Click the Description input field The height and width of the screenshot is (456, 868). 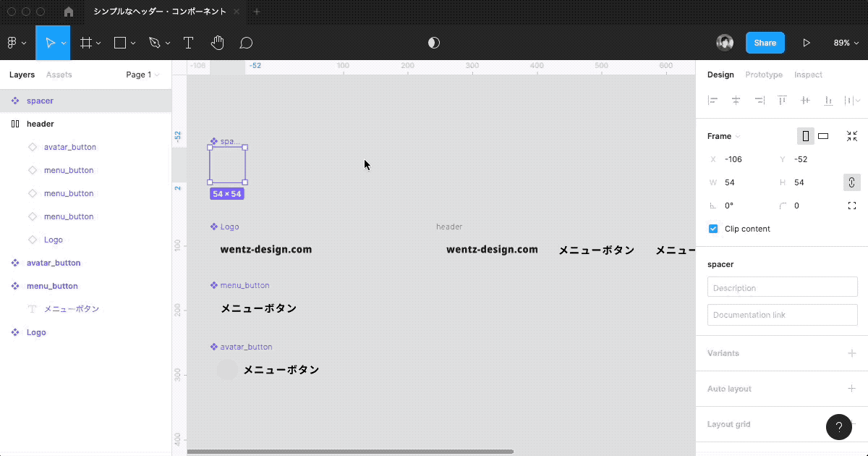point(782,287)
